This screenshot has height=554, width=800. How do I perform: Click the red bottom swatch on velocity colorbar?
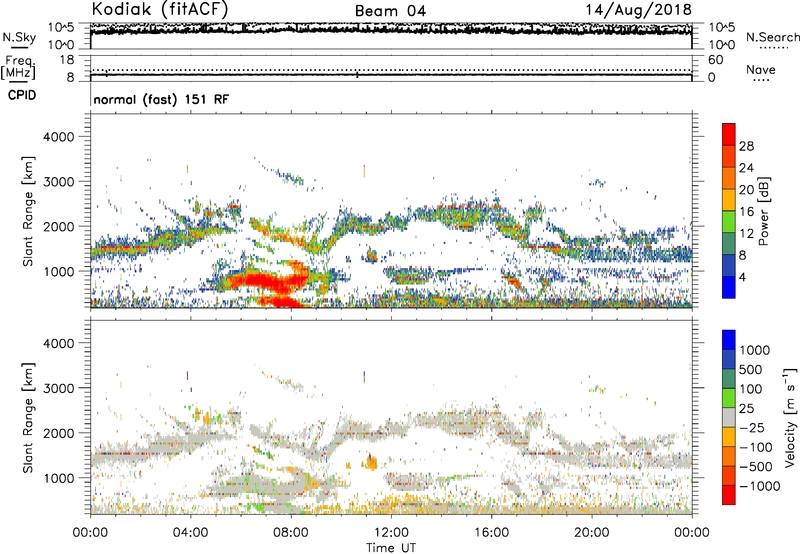click(x=729, y=495)
